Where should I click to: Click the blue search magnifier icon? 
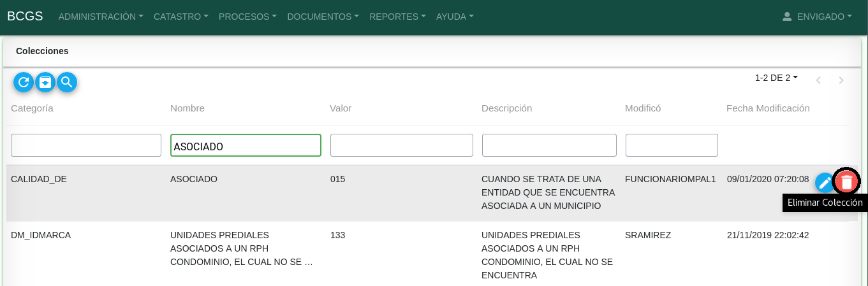click(67, 82)
